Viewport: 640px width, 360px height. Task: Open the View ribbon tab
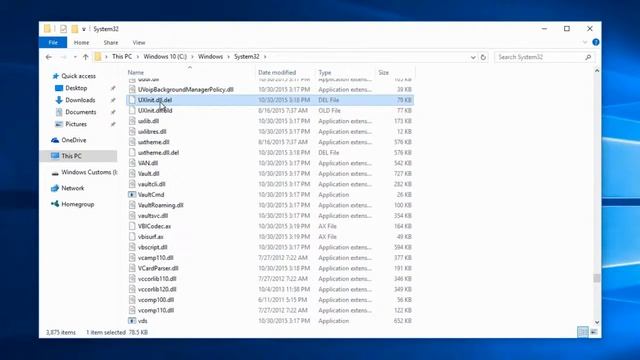click(139, 42)
